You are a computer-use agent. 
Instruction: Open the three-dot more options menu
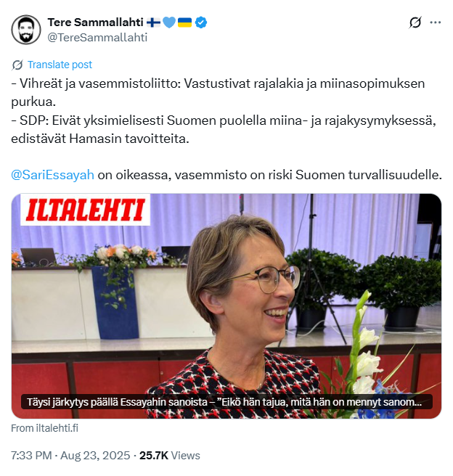tap(435, 22)
